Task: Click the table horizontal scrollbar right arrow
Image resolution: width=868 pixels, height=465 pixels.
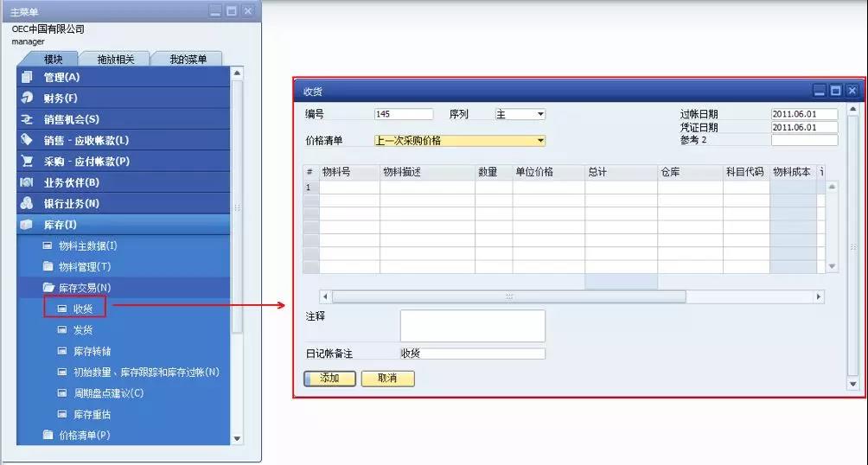Action: click(818, 296)
